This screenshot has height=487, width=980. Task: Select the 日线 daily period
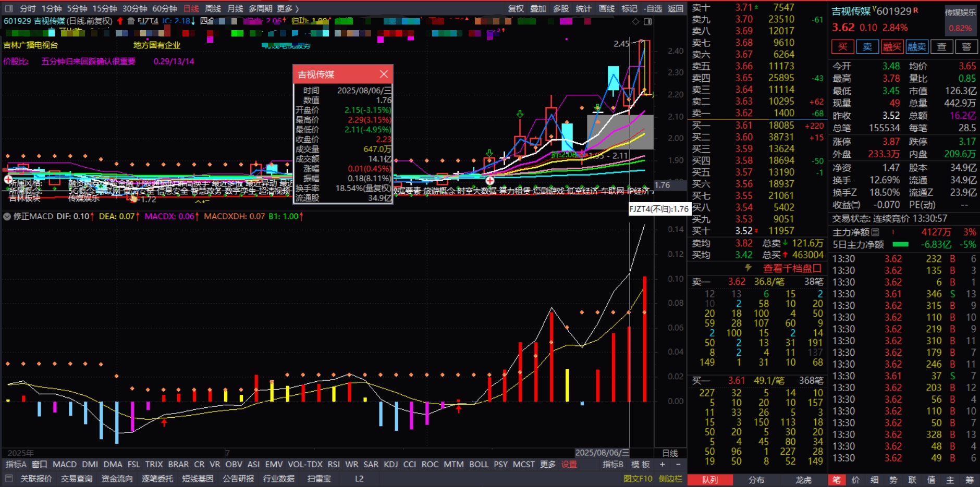(191, 8)
